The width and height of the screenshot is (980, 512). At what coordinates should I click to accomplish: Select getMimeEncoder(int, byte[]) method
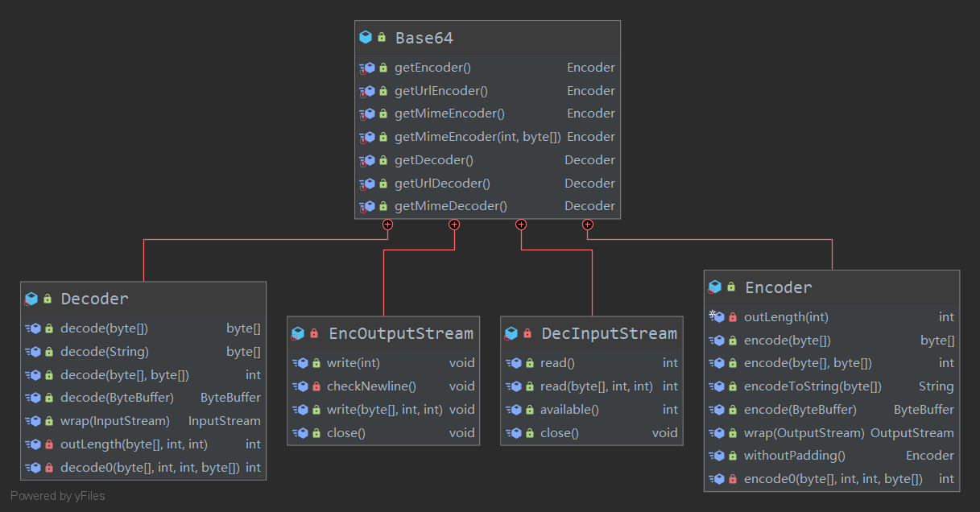[x=478, y=137]
